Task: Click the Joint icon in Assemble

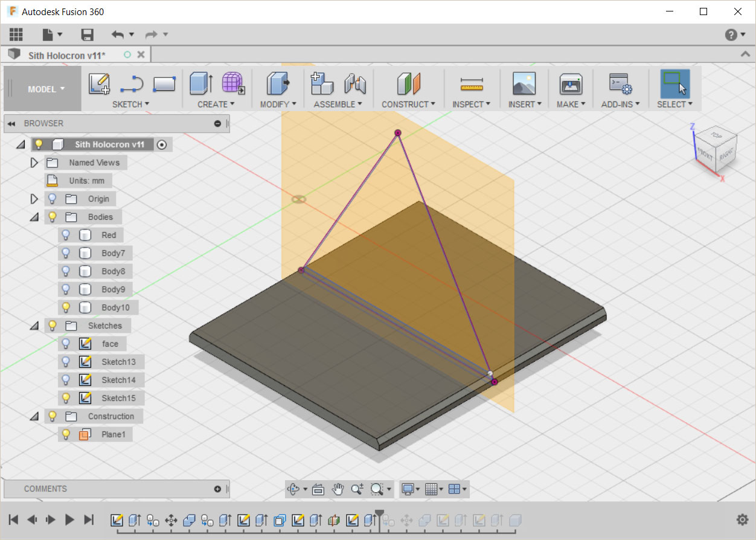Action: [355, 83]
